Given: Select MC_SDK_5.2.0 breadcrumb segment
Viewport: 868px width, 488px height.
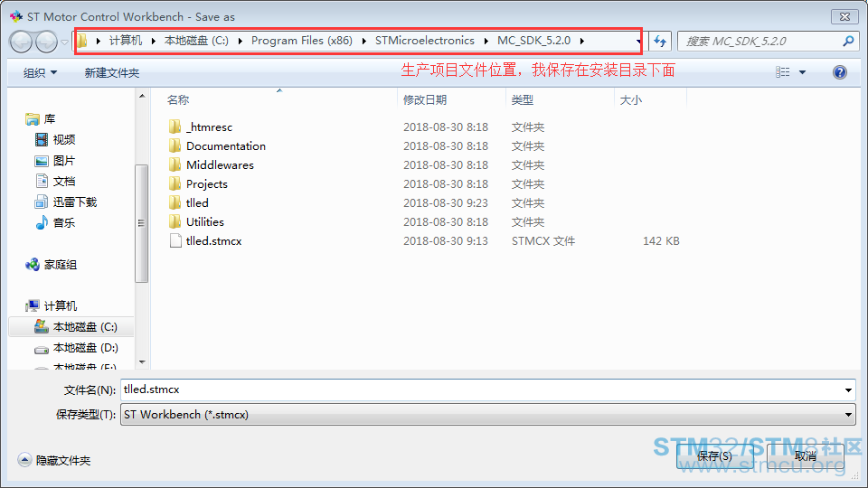Looking at the screenshot, I should [533, 41].
